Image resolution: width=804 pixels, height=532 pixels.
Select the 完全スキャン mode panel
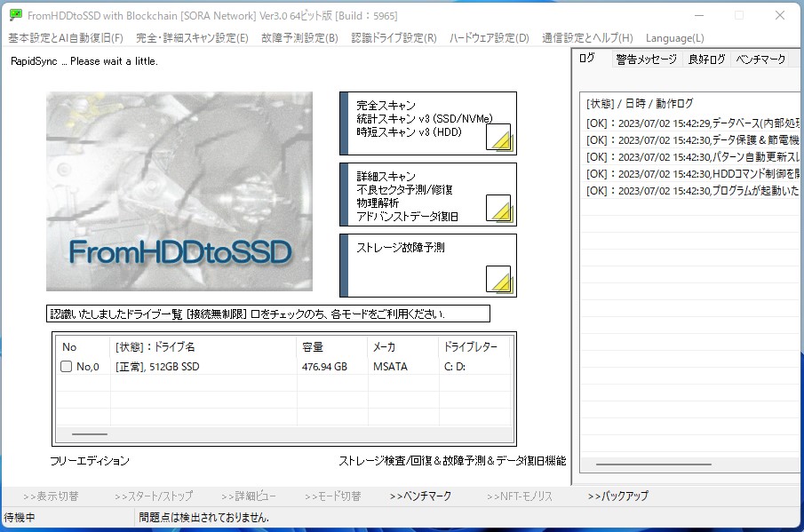pos(428,123)
